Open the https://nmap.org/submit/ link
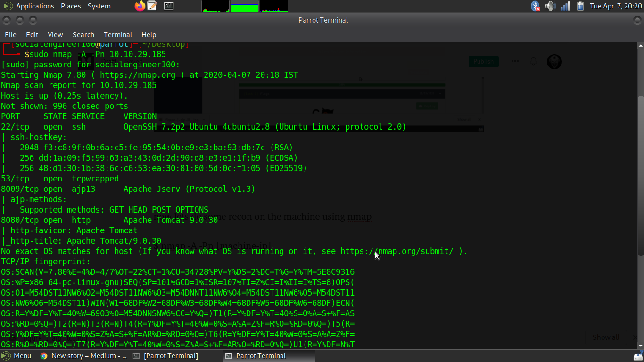The width and height of the screenshot is (644, 362). click(397, 251)
